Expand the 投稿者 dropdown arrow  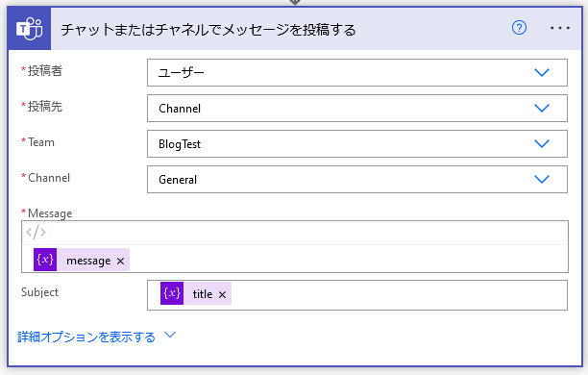(542, 72)
